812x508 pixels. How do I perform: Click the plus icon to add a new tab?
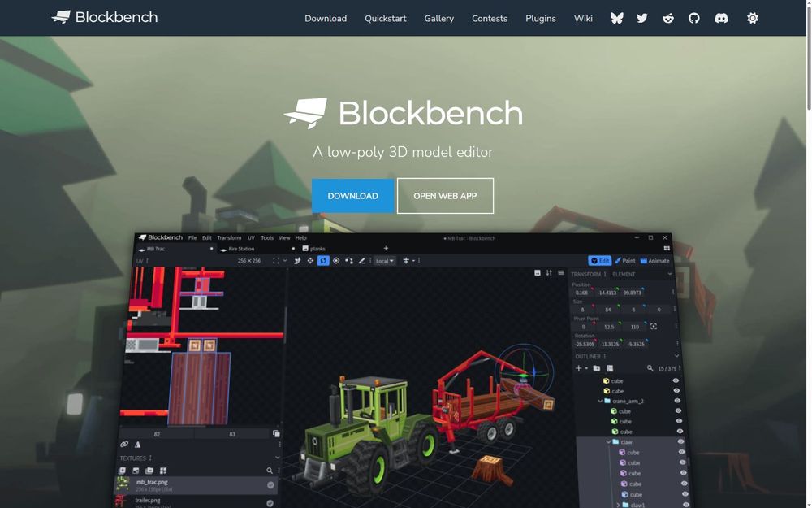point(386,248)
